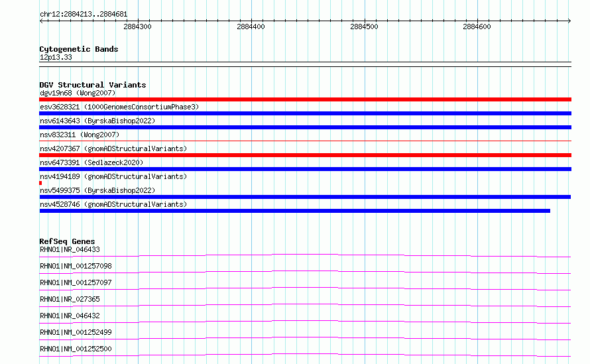This screenshot has height=364, width=590.
Task: Click the left arrow end of ruler
Action: click(x=41, y=21)
